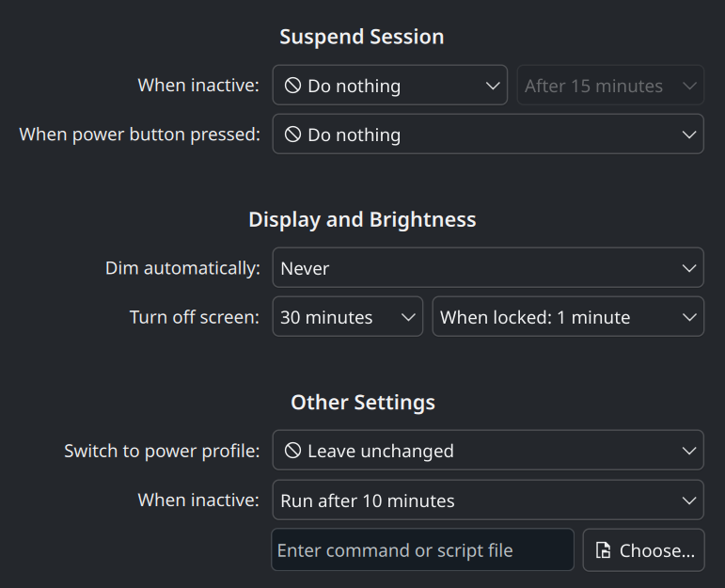Click the prohibition icon in power button dropdown
This screenshot has width=725, height=588.
click(292, 135)
